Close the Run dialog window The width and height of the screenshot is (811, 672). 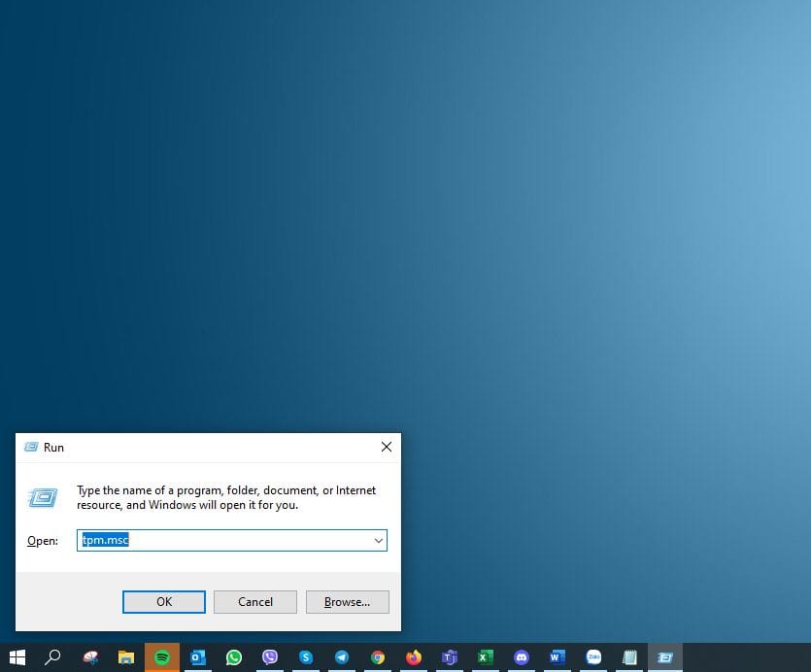click(x=386, y=447)
